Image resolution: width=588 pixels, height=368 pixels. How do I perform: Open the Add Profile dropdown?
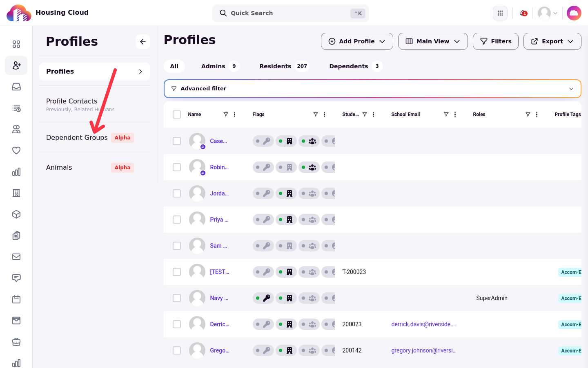(357, 41)
